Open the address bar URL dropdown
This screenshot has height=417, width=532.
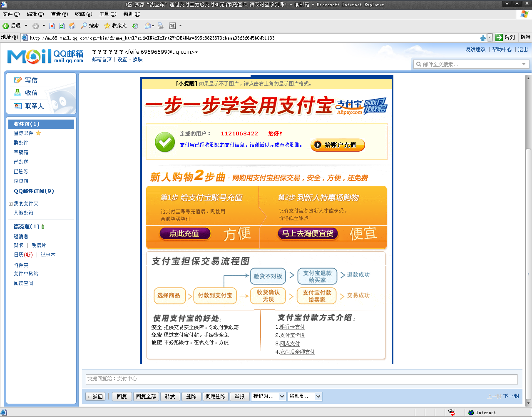point(490,37)
